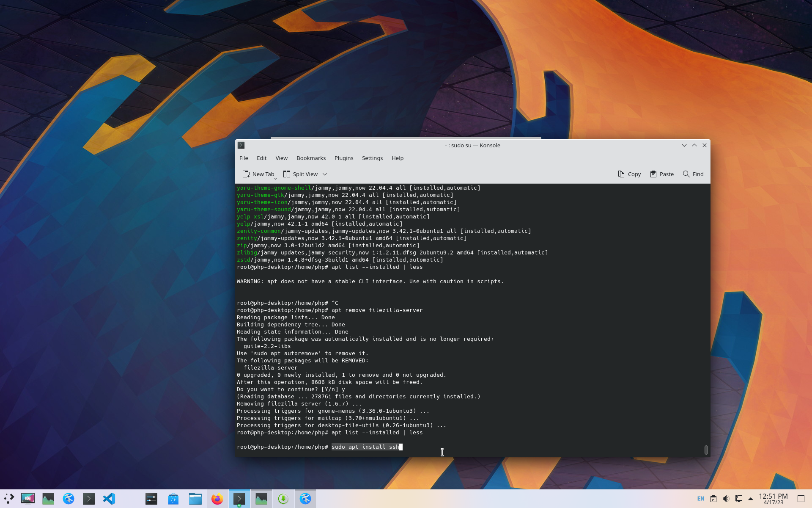Open Firefox from the taskbar

[x=217, y=499]
